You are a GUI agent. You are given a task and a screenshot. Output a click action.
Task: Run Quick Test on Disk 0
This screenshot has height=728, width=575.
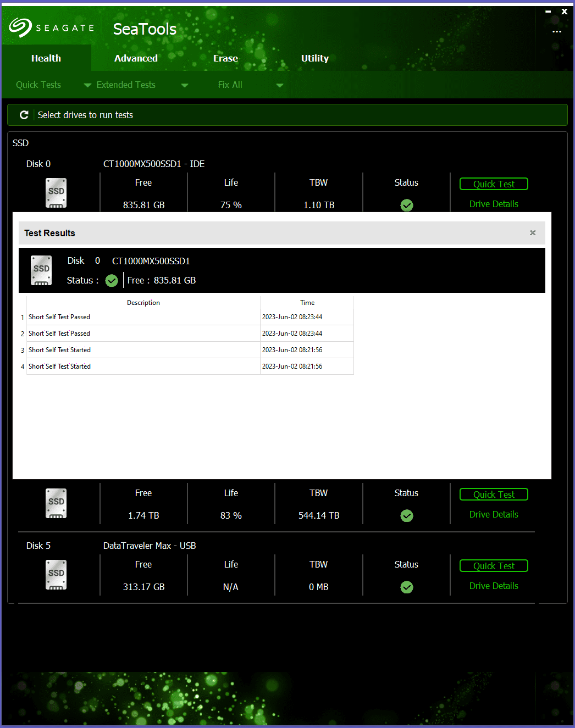tap(494, 184)
